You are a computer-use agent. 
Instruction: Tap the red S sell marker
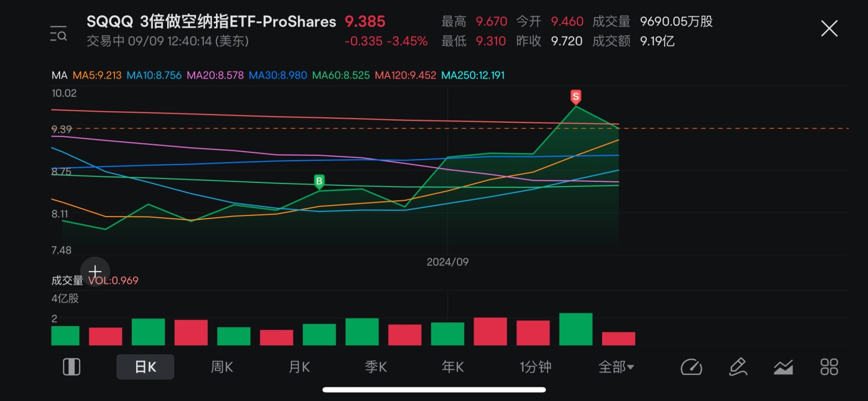[x=576, y=97]
